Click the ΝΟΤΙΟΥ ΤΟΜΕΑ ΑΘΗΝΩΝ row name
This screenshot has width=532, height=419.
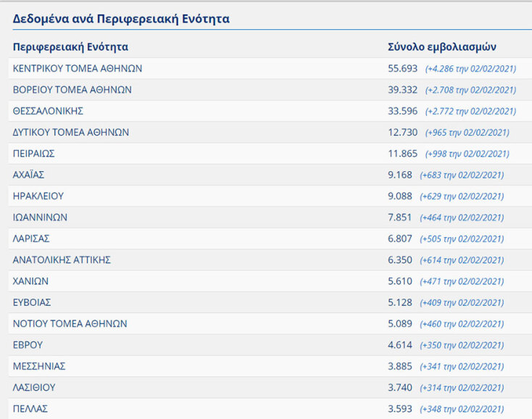70,324
